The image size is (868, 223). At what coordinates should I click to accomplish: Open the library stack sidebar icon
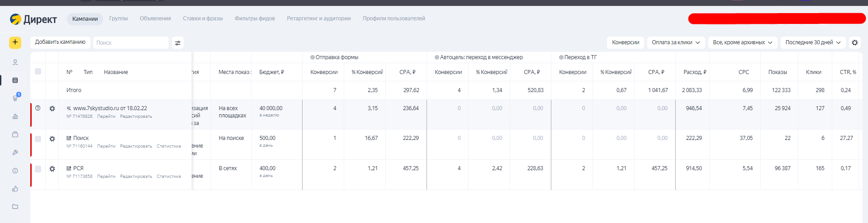[15, 135]
